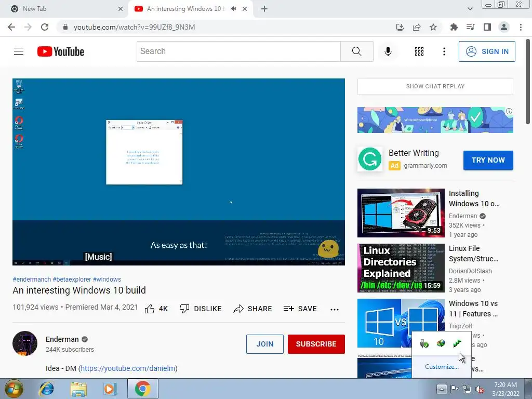The image size is (532, 399).
Task: Open Windows Start button
Action: 14,389
